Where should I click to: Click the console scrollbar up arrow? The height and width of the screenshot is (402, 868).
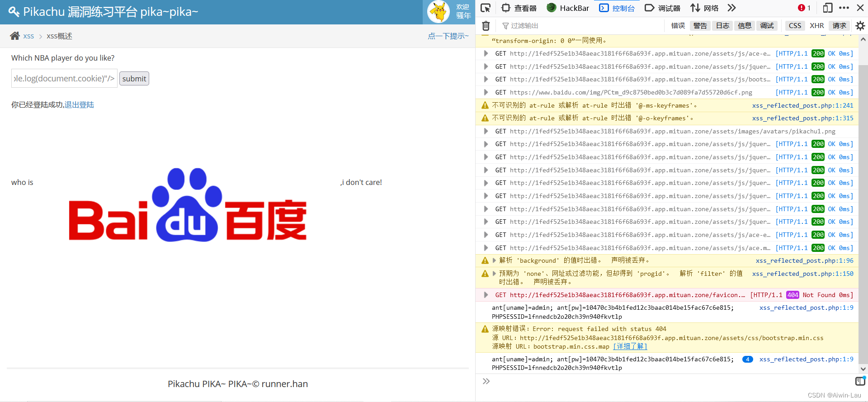coord(863,39)
